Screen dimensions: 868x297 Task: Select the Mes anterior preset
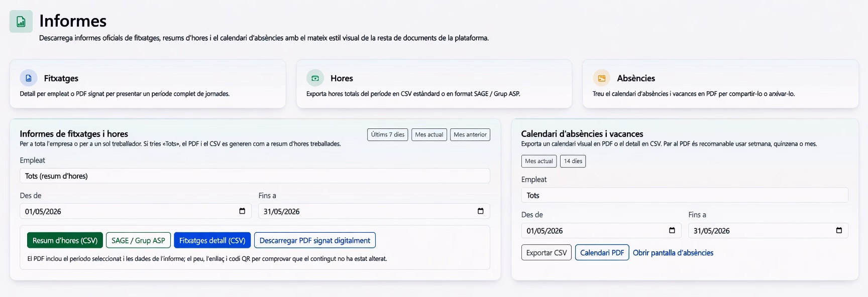coord(470,134)
